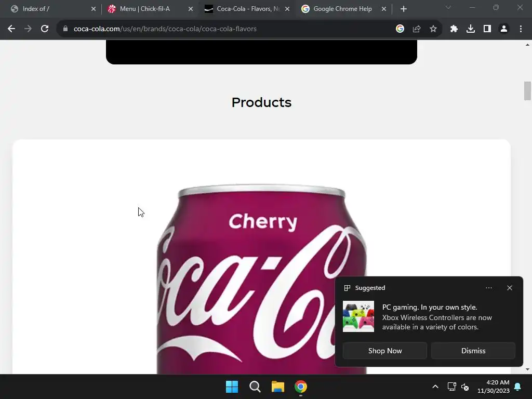Click the Xbox controllers thumbnail

(358, 316)
